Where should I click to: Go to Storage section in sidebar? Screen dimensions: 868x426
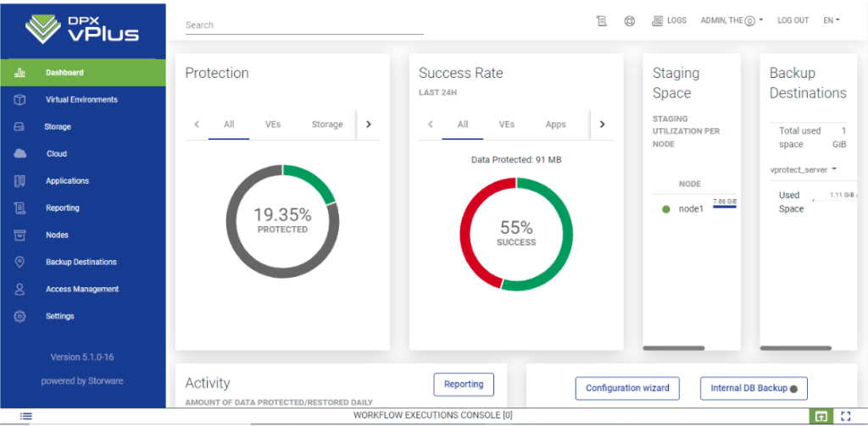[x=82, y=127]
